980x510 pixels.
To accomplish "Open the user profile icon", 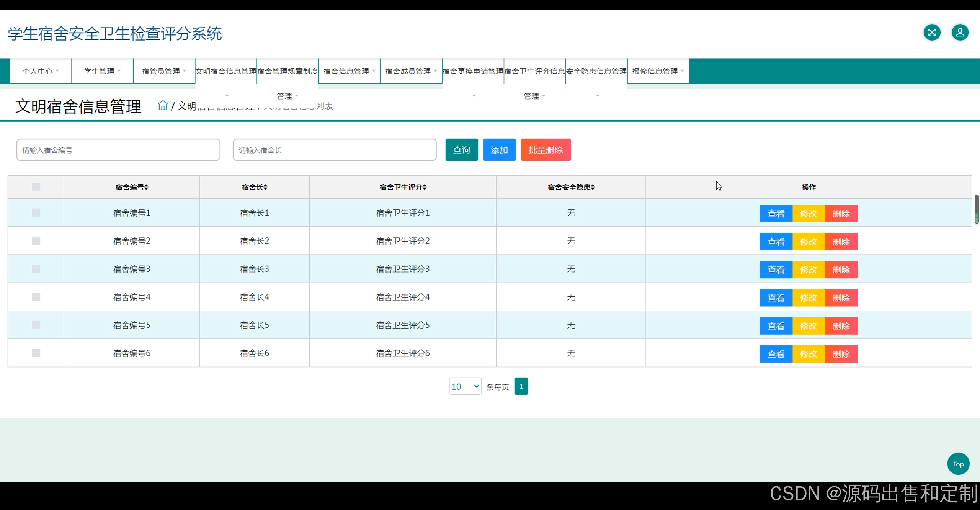I will pos(960,33).
